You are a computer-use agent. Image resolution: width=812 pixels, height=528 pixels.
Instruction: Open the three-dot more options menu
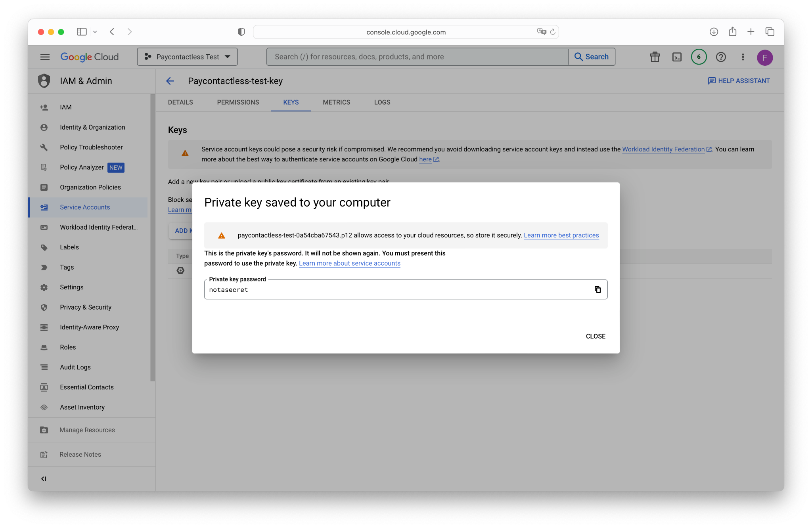click(743, 57)
